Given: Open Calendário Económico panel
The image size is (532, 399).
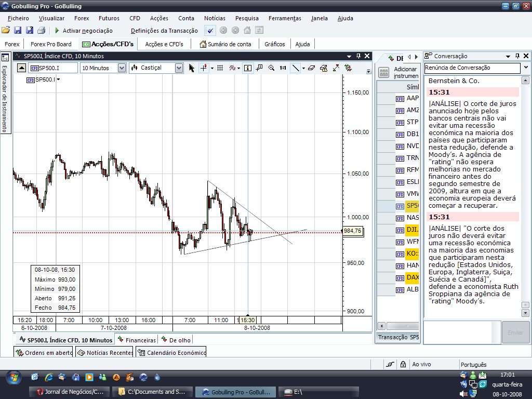Looking at the screenshot, I should pos(171,353).
